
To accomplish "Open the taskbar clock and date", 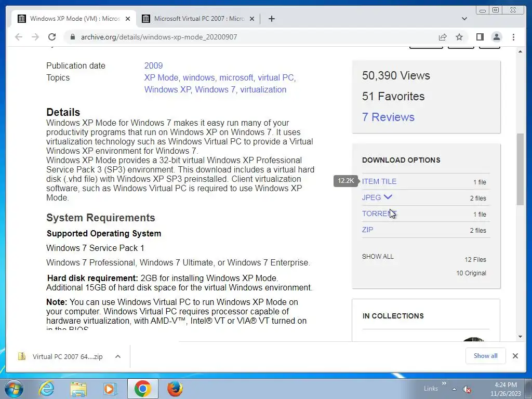I will point(506,389).
